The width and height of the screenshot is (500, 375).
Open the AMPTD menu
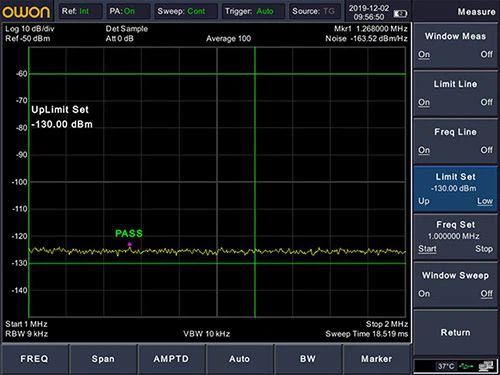point(171,359)
